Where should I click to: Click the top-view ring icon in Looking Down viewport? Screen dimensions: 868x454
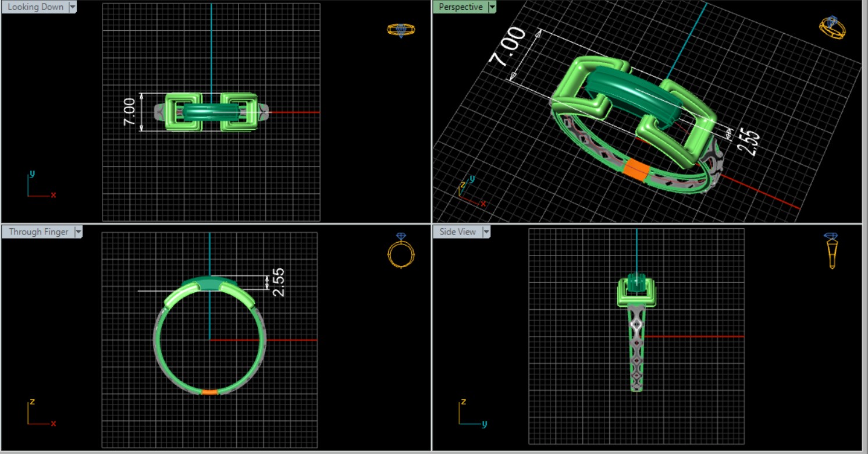coord(401,30)
